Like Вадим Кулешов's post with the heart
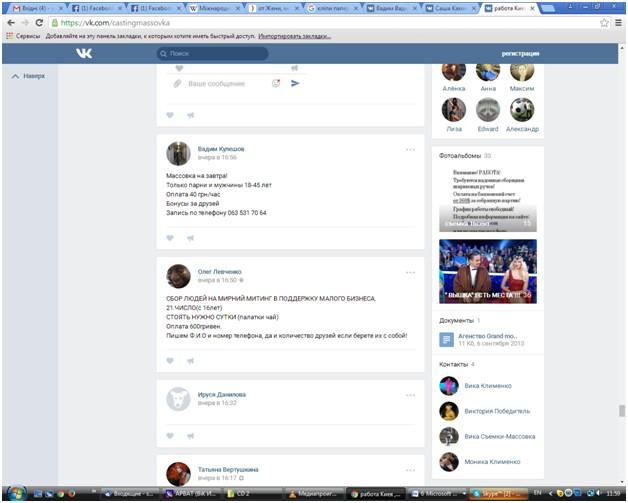628x503 pixels. [170, 238]
